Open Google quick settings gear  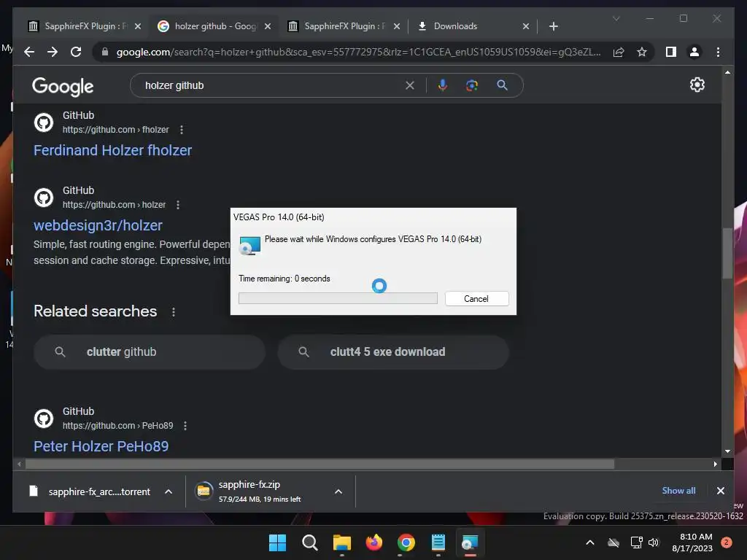point(697,85)
